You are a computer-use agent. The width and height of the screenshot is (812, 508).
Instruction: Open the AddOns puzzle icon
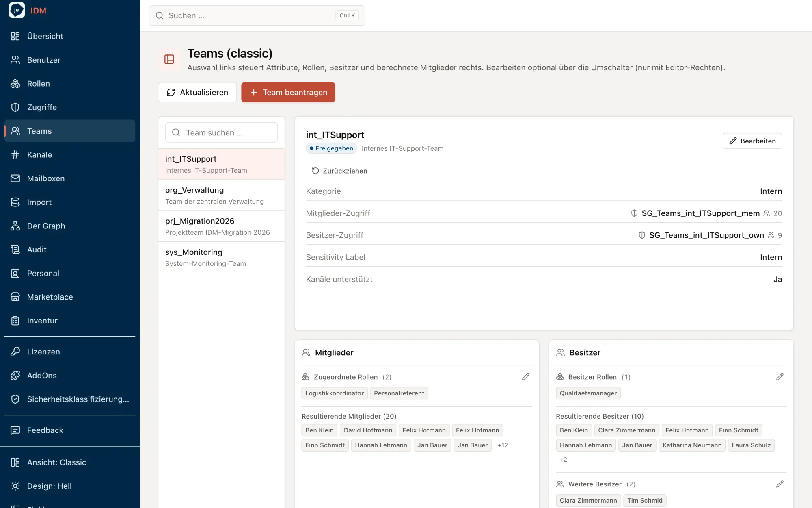click(15, 376)
